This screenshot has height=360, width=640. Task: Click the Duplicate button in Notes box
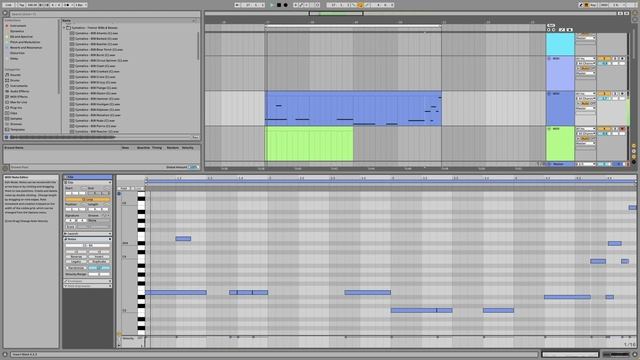(99, 262)
